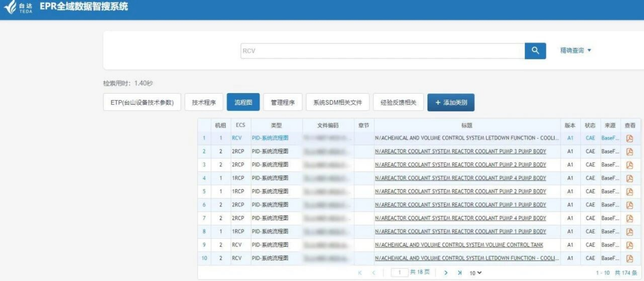Switch to ETP(台山设备技术参数) category
This screenshot has height=281, width=644.
142,103
